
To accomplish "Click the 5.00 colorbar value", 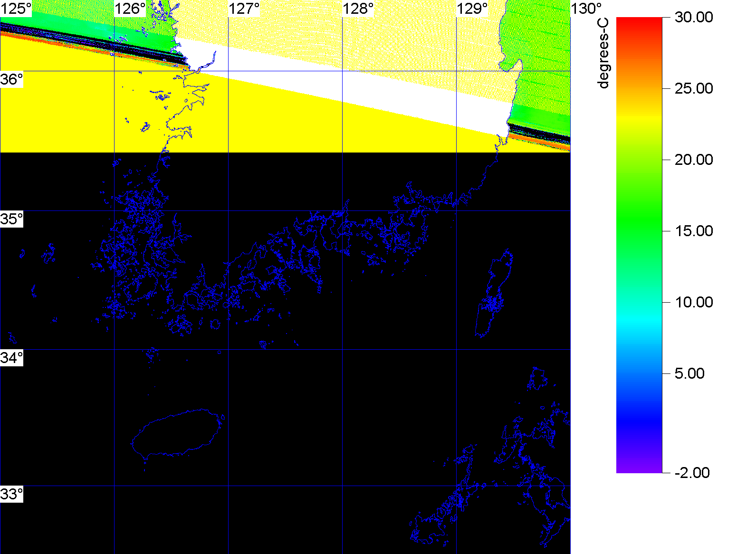I will (689, 373).
